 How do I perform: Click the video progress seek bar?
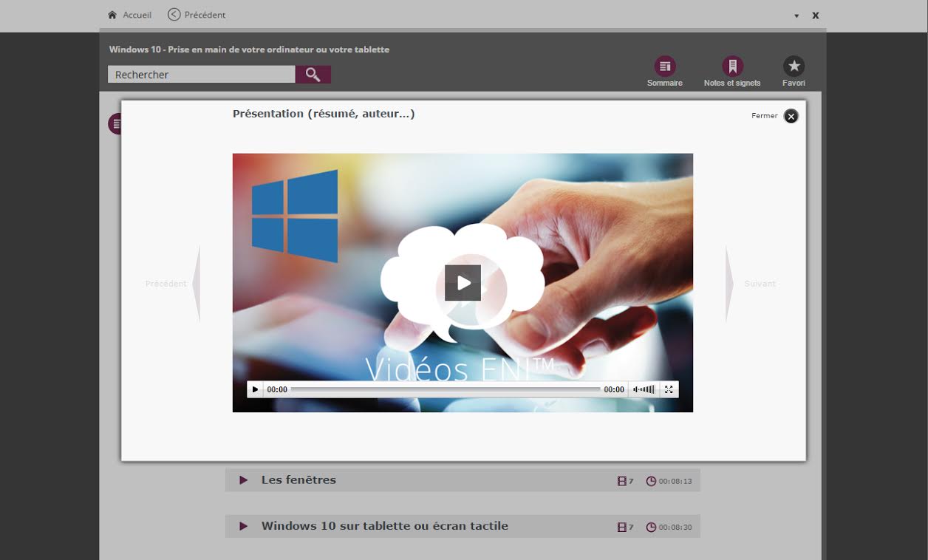pyautogui.click(x=446, y=389)
